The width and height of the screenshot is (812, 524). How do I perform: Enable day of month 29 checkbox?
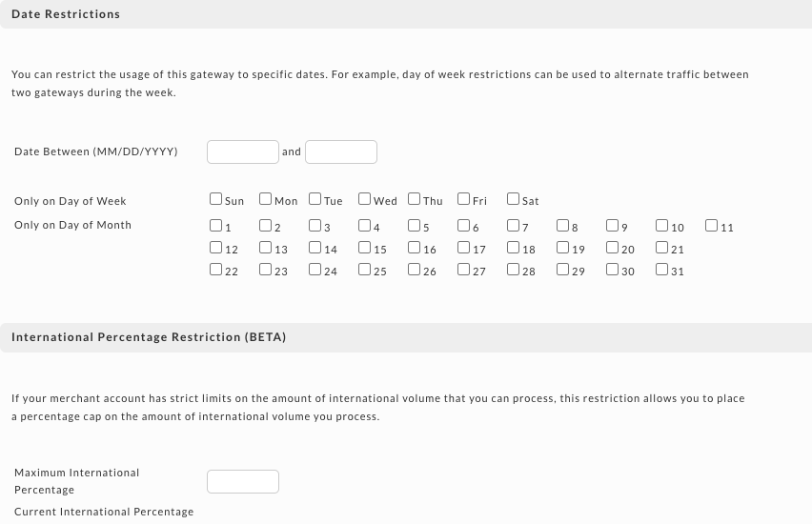563,270
